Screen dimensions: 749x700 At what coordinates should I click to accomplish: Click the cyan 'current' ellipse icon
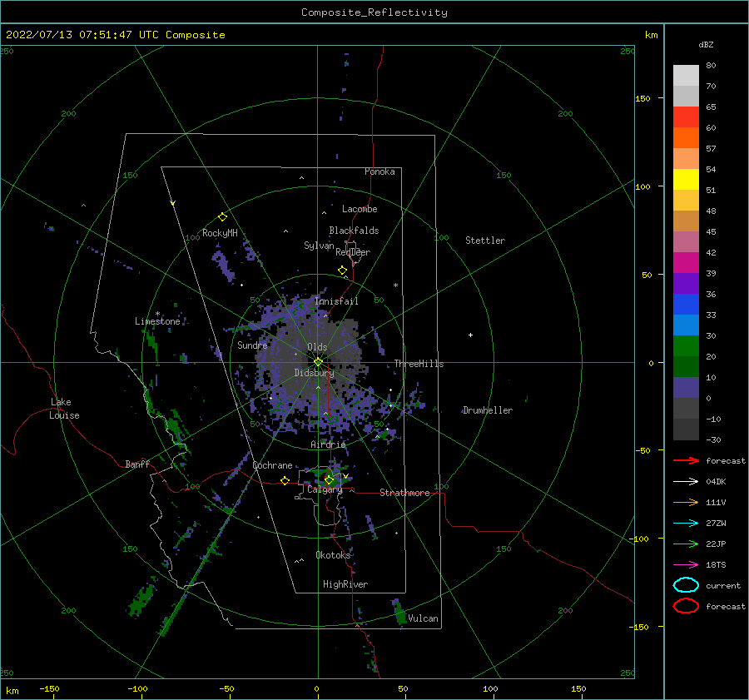point(686,585)
